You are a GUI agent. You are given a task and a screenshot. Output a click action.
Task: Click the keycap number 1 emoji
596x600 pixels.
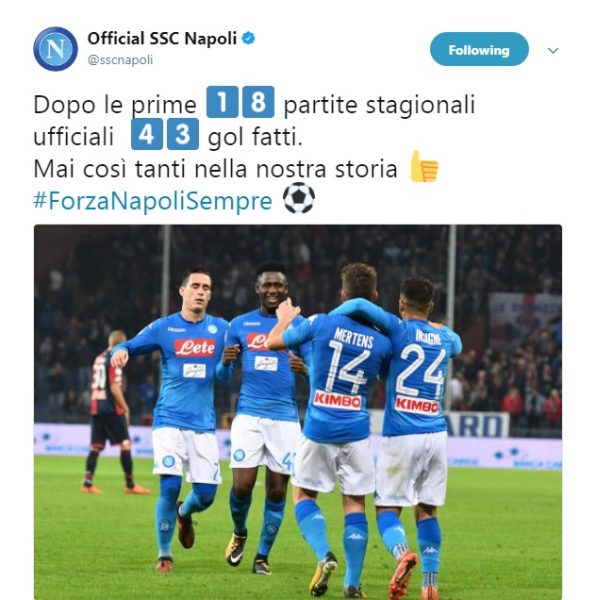(222, 102)
